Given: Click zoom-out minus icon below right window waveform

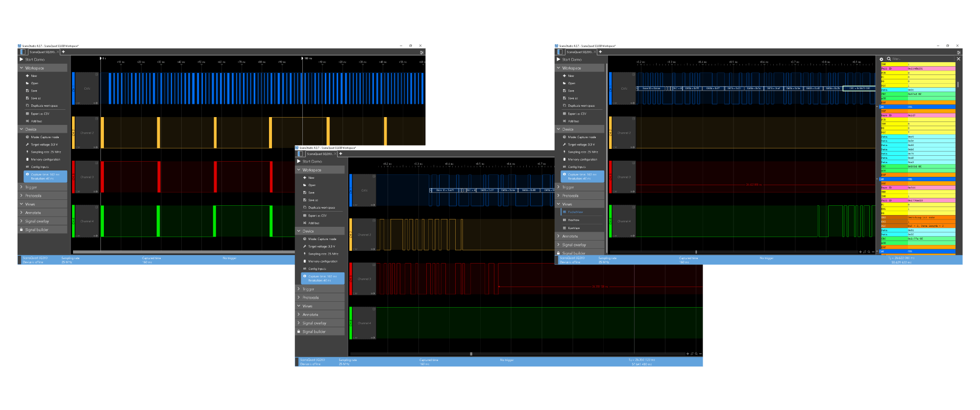Looking at the screenshot, I should pyautogui.click(x=873, y=252).
